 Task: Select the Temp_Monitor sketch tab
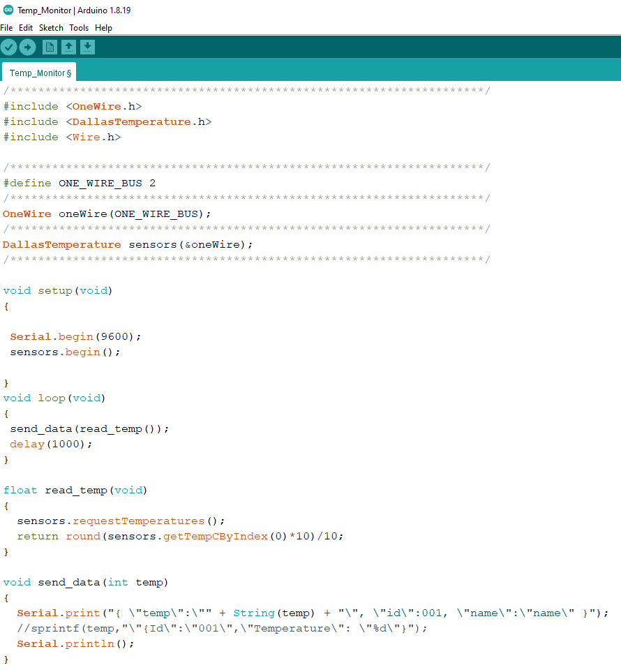tap(39, 73)
